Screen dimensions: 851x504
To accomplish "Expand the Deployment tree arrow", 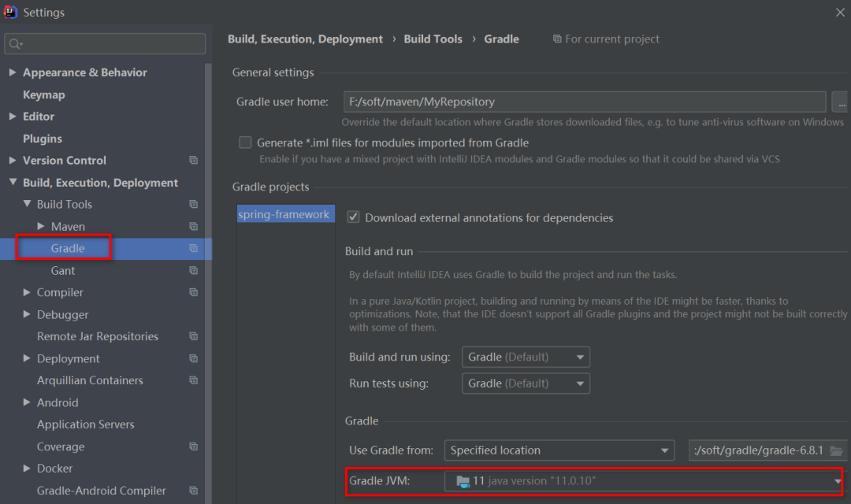I will (x=27, y=358).
